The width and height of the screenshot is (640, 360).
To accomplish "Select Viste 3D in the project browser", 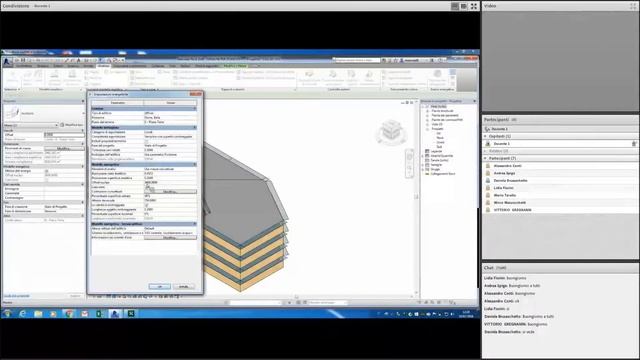I will [x=437, y=124].
